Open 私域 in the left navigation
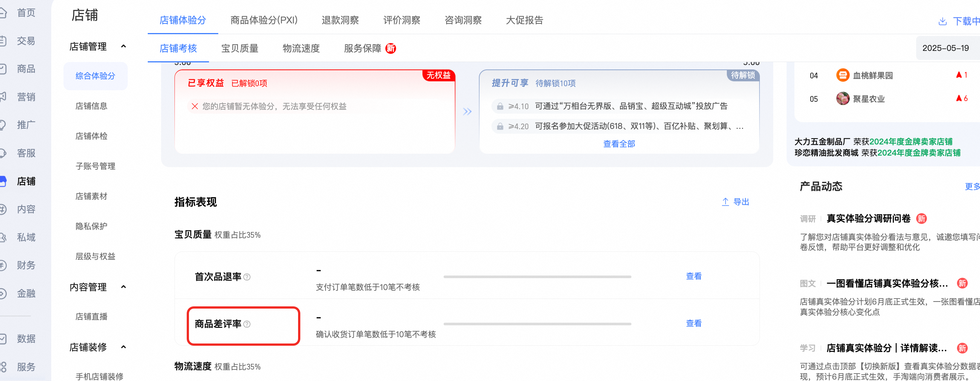This screenshot has height=381, width=980. tap(26, 237)
